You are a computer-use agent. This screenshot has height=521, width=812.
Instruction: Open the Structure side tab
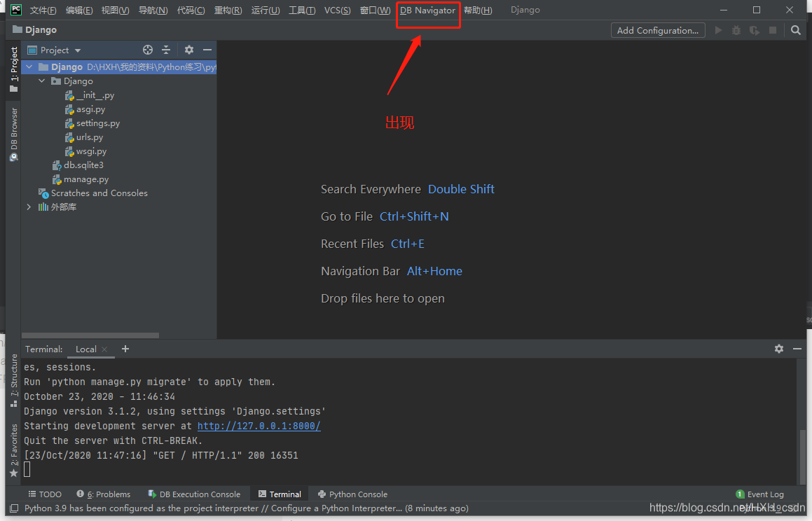(14, 380)
